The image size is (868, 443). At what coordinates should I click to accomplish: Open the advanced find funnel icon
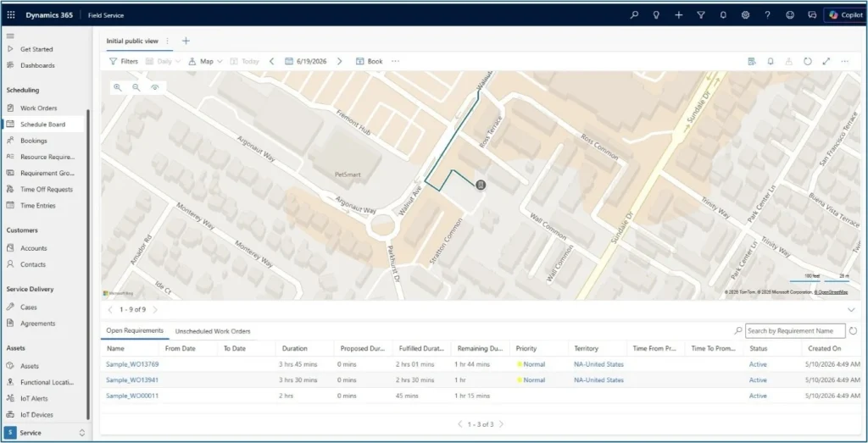[701, 15]
